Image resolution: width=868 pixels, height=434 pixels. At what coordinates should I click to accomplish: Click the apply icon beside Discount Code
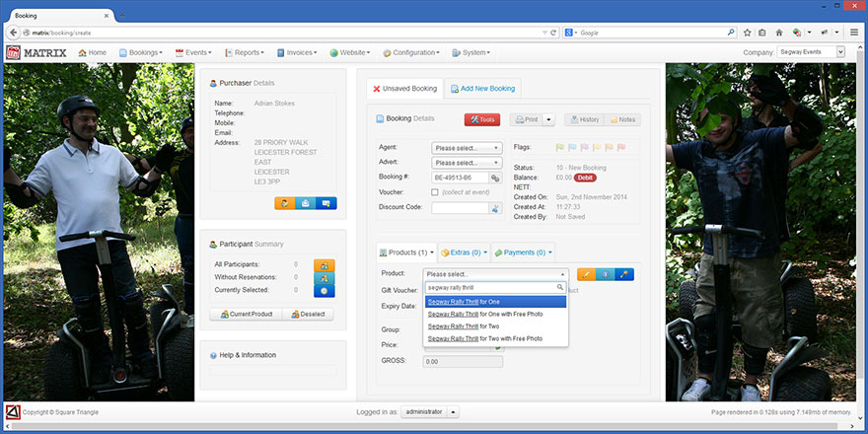click(495, 208)
